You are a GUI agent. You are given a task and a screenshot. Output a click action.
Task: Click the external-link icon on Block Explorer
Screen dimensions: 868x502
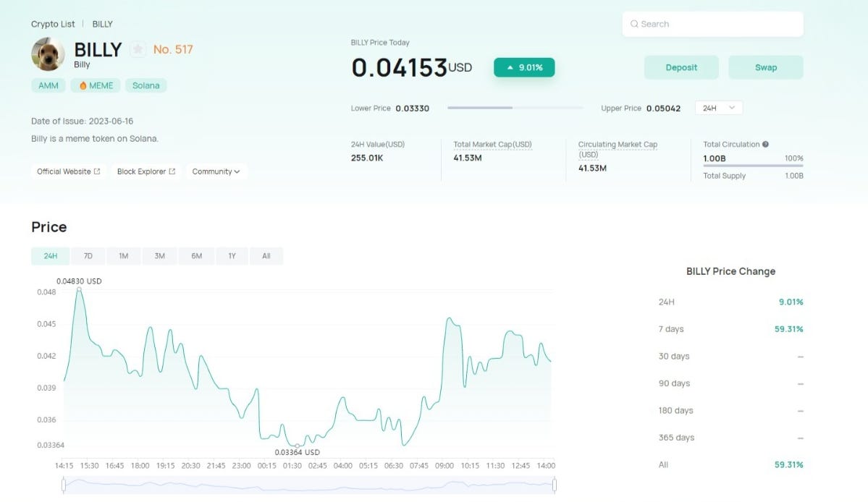[170, 171]
